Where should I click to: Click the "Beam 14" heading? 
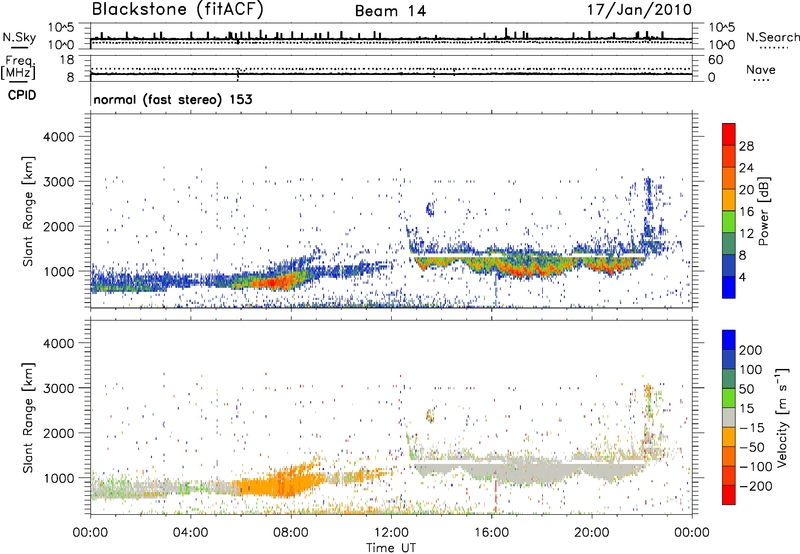(390, 11)
